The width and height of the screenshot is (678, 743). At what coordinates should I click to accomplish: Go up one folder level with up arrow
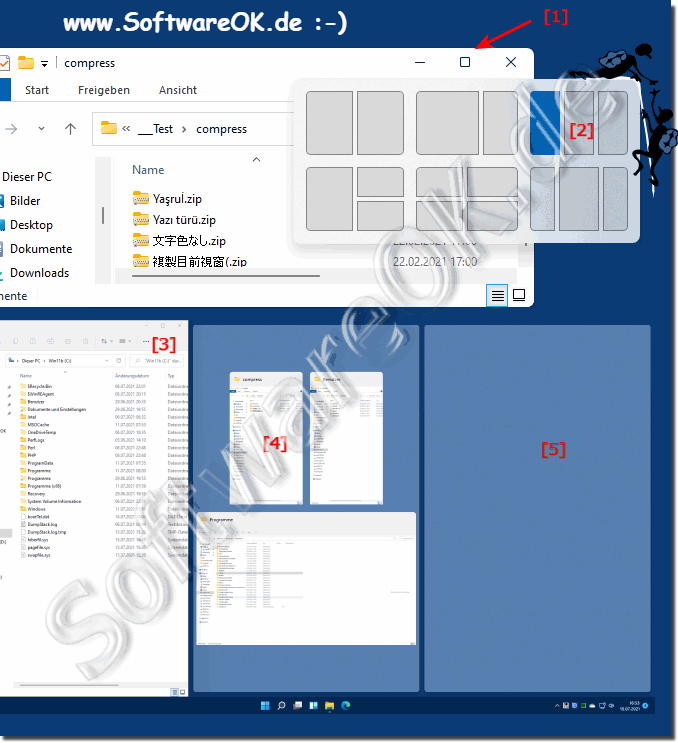[70, 129]
